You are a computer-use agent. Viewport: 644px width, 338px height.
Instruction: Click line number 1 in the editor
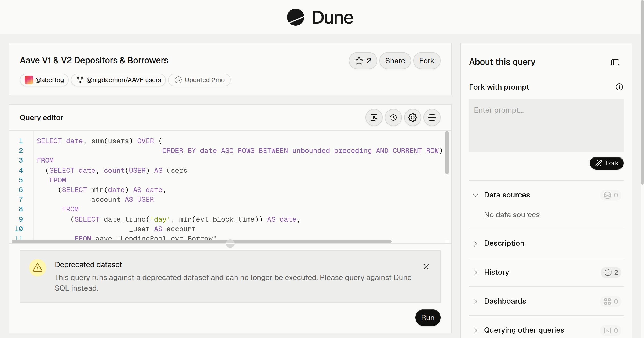pos(21,141)
